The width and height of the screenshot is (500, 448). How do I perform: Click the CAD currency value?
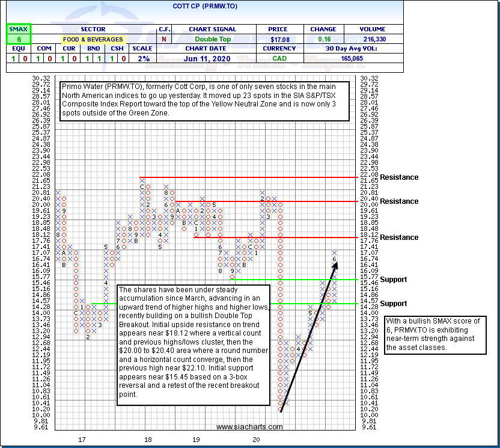[x=279, y=59]
